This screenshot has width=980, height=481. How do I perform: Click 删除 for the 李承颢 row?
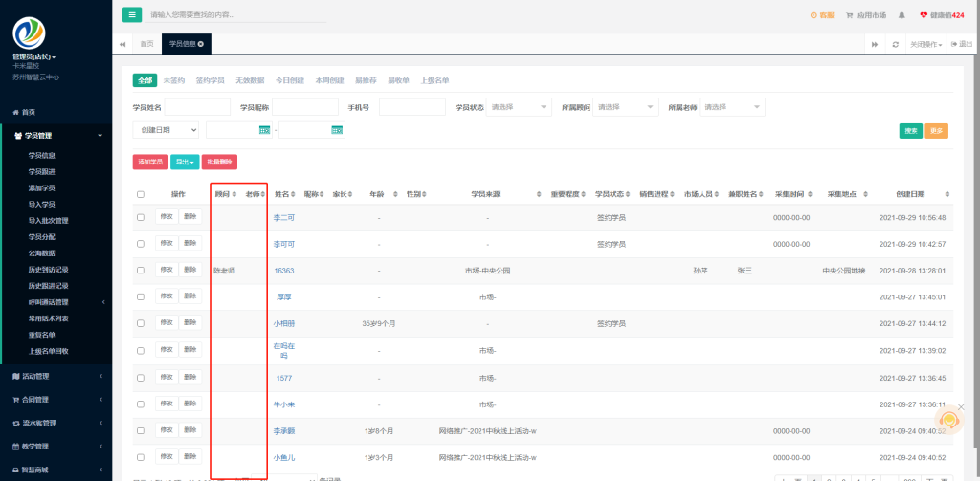[x=190, y=429]
